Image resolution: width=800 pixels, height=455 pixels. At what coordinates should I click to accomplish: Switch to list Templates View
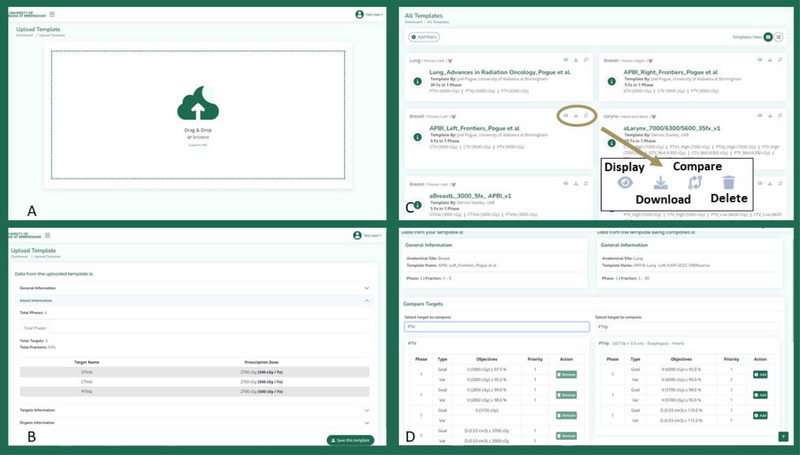[779, 37]
